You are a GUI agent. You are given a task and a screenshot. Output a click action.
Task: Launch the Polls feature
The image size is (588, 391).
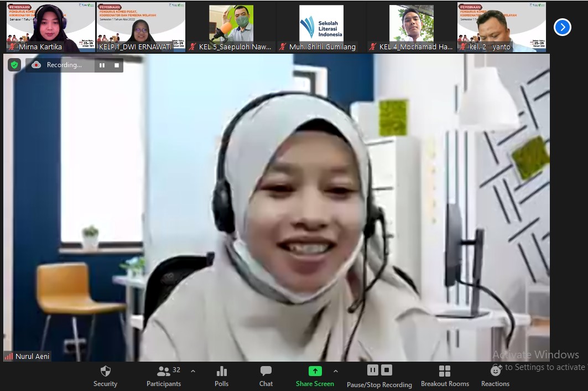click(221, 375)
